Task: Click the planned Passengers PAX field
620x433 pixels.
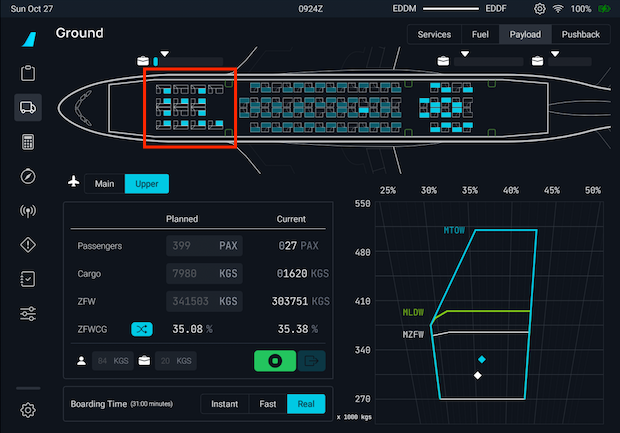Action: 203,245
